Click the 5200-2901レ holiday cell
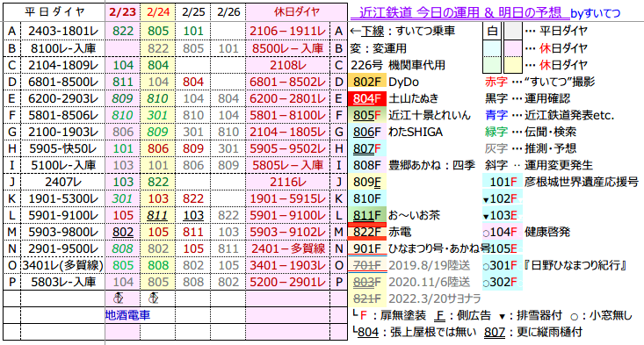 pyautogui.click(x=288, y=282)
